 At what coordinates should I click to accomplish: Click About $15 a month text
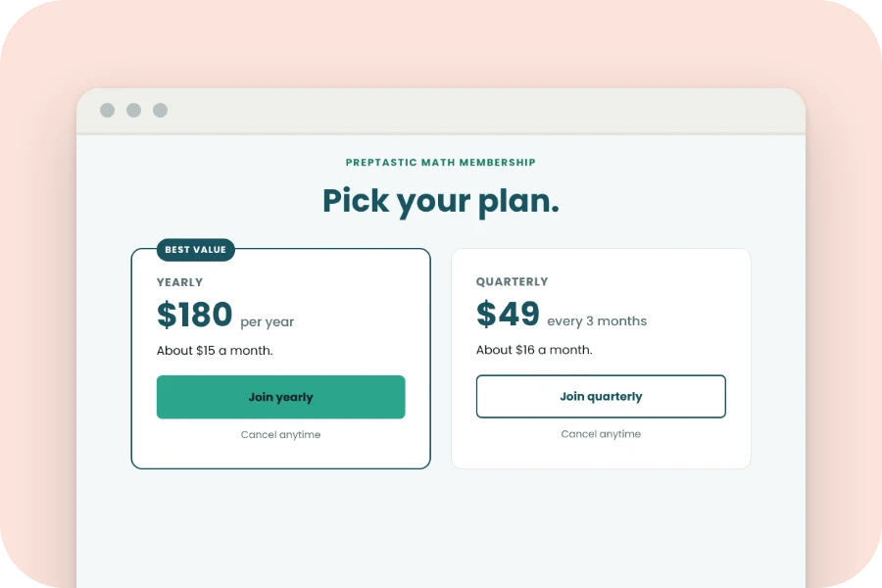[215, 351]
